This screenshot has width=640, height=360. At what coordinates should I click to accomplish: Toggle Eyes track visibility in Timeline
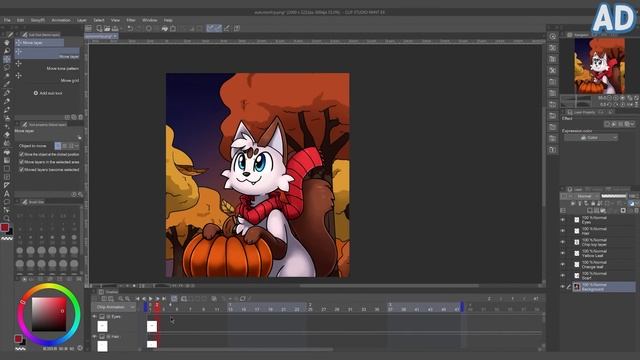pos(95,316)
